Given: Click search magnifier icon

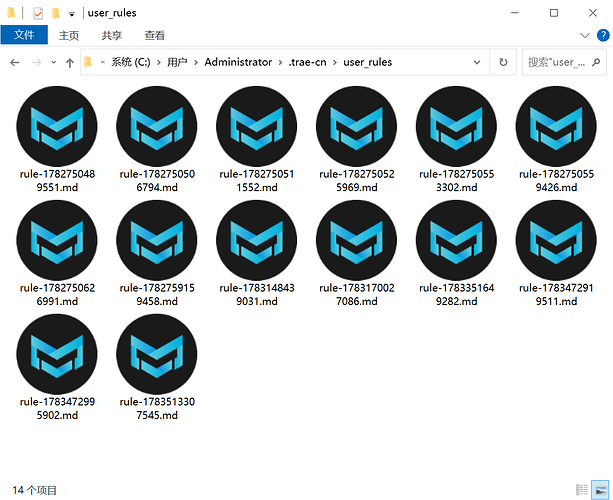Looking at the screenshot, I should 596,62.
